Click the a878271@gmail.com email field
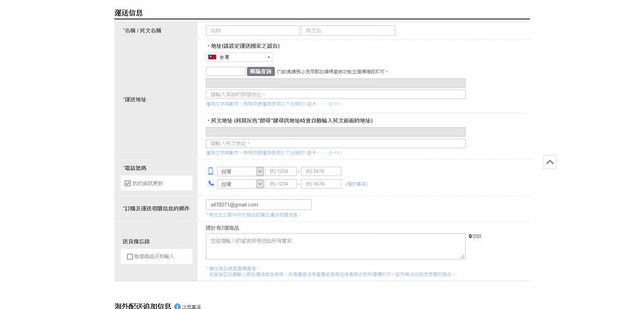 (x=258, y=205)
